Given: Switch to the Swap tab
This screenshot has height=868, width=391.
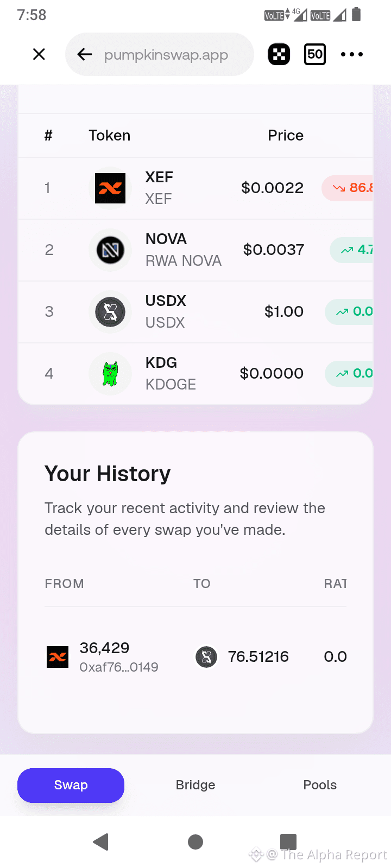Looking at the screenshot, I should [x=71, y=785].
